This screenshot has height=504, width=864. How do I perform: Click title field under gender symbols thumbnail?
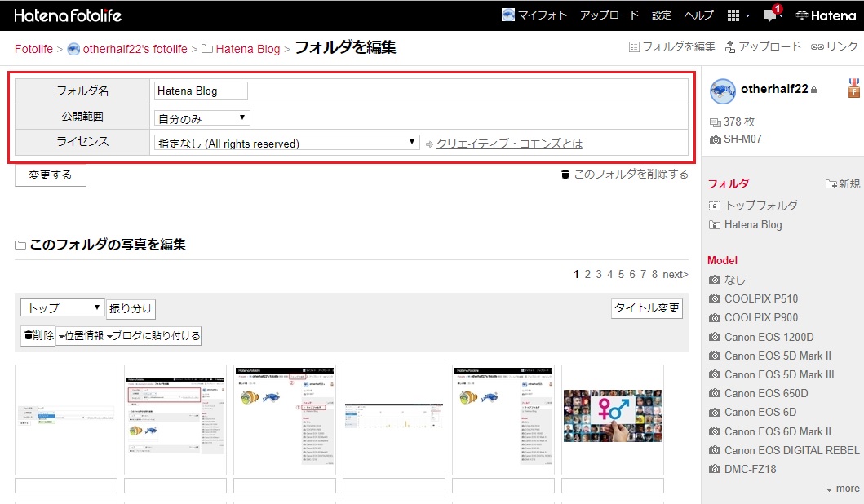612,486
